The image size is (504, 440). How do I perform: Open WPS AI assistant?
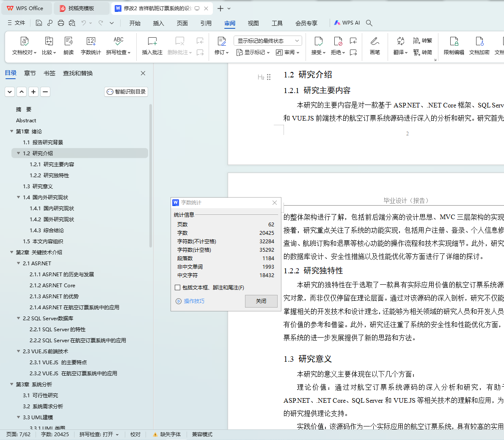pyautogui.click(x=347, y=23)
